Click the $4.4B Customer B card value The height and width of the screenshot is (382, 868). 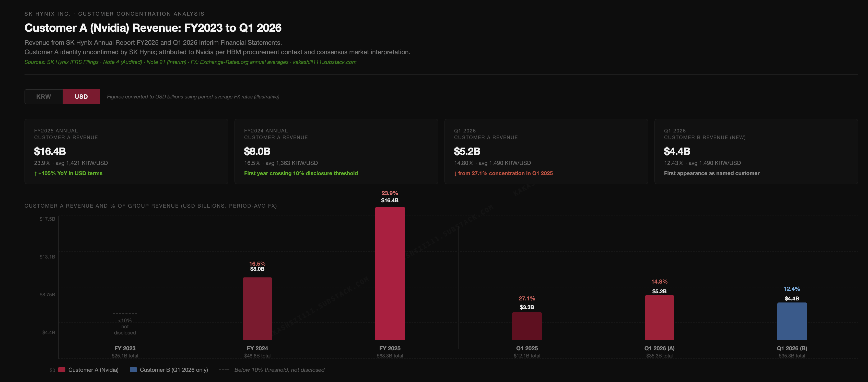(x=677, y=151)
